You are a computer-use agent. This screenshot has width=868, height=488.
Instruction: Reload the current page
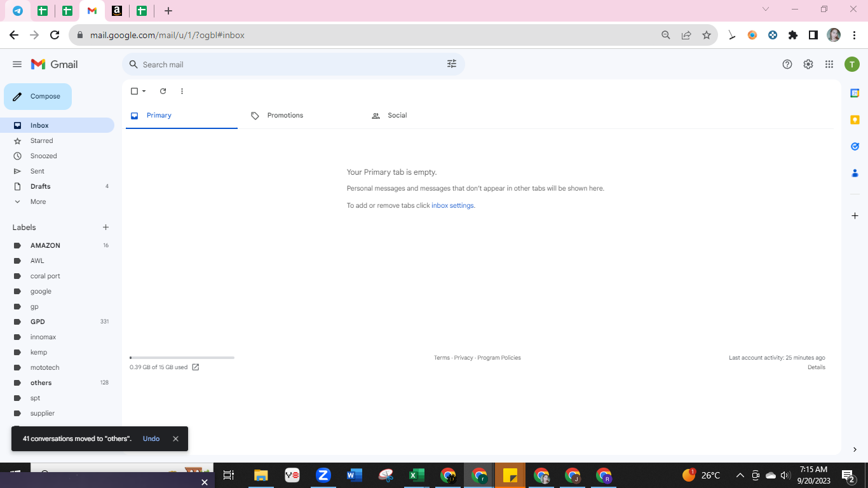[55, 36]
